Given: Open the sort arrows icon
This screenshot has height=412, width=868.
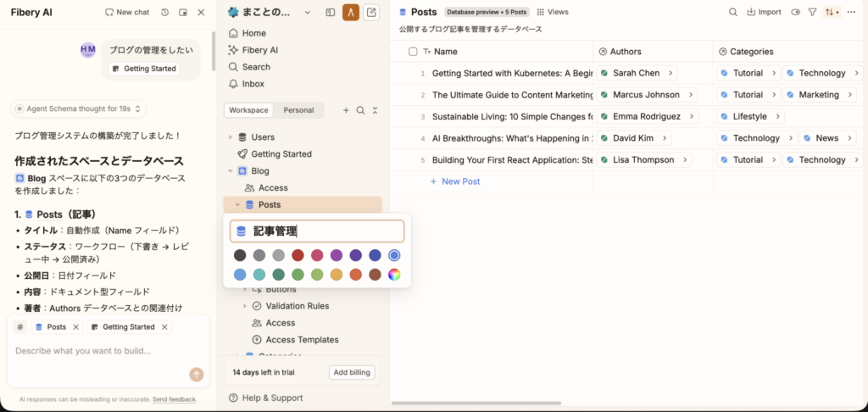Looking at the screenshot, I should point(832,12).
